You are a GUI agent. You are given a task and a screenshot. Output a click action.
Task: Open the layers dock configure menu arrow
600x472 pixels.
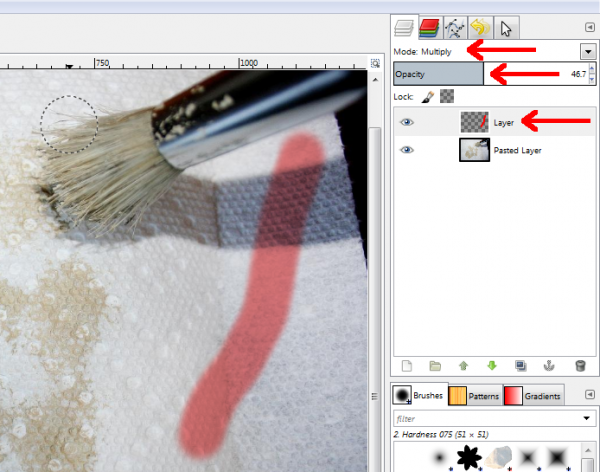pyautogui.click(x=589, y=27)
